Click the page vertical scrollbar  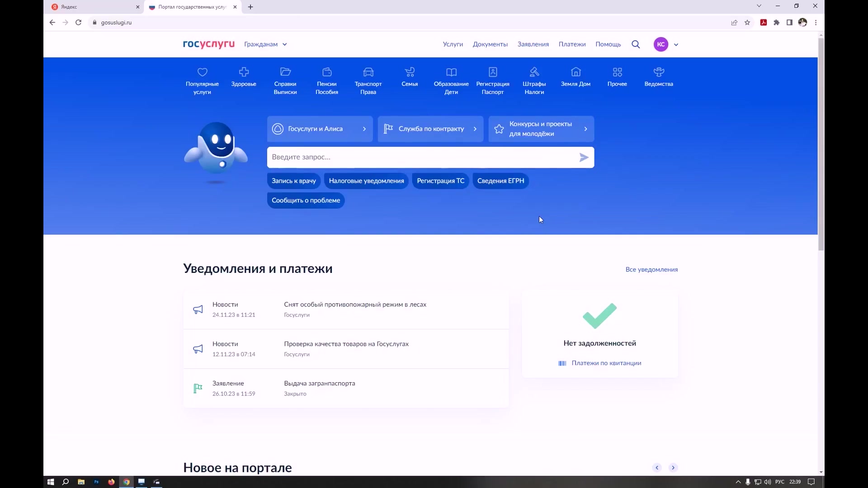click(821, 145)
